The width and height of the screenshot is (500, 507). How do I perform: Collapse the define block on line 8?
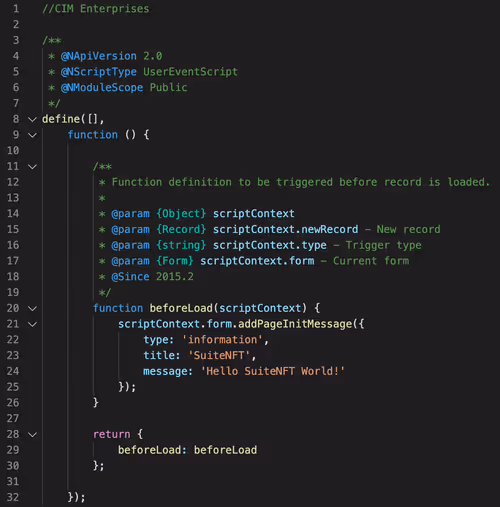[x=32, y=119]
